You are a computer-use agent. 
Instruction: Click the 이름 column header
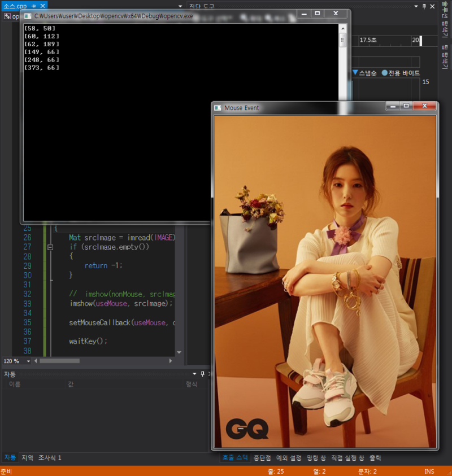15,385
